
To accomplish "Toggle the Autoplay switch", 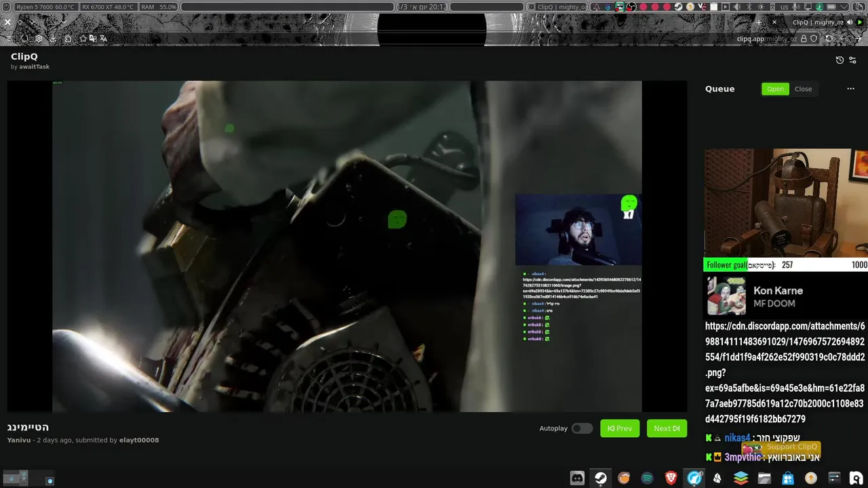I will tap(582, 428).
